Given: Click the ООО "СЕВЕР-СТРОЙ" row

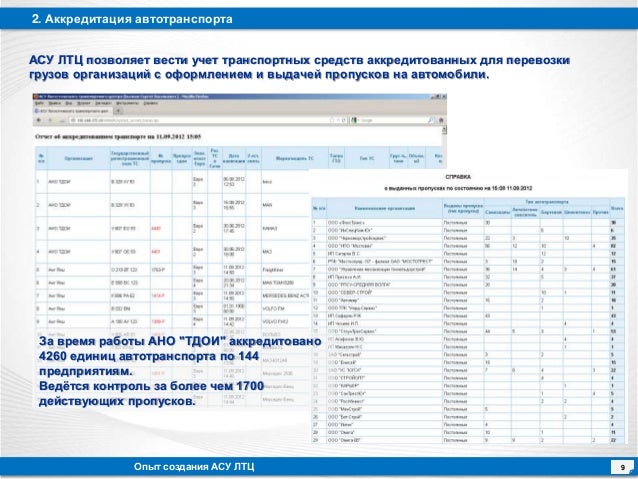Looking at the screenshot, I should [468, 293].
